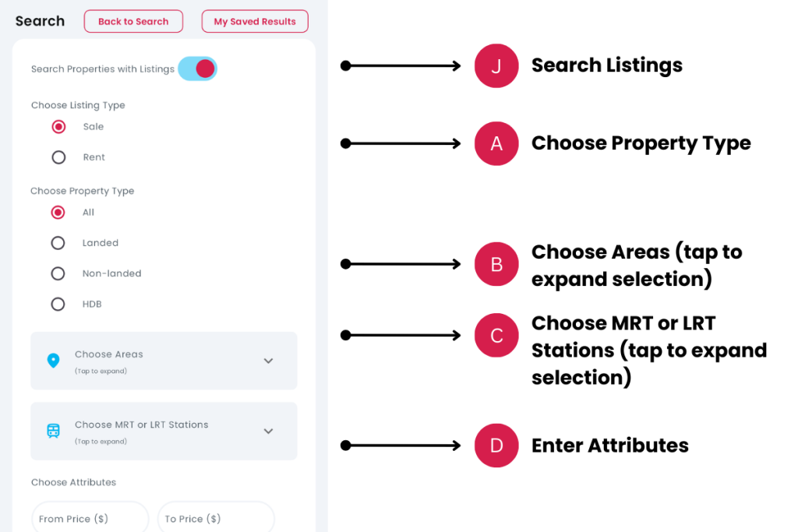Image resolution: width=798 pixels, height=532 pixels.
Task: Expand the Choose Areas chevron
Action: 268,361
